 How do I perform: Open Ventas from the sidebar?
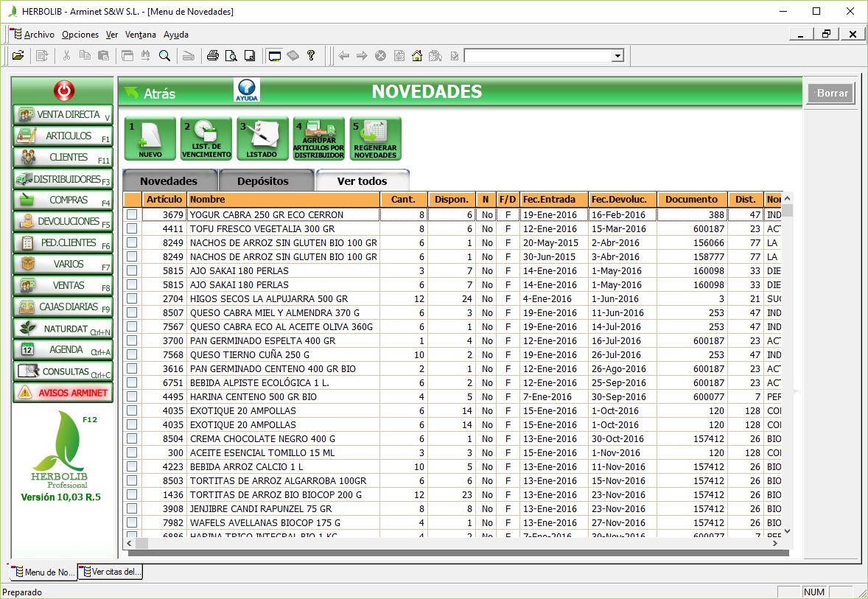63,286
